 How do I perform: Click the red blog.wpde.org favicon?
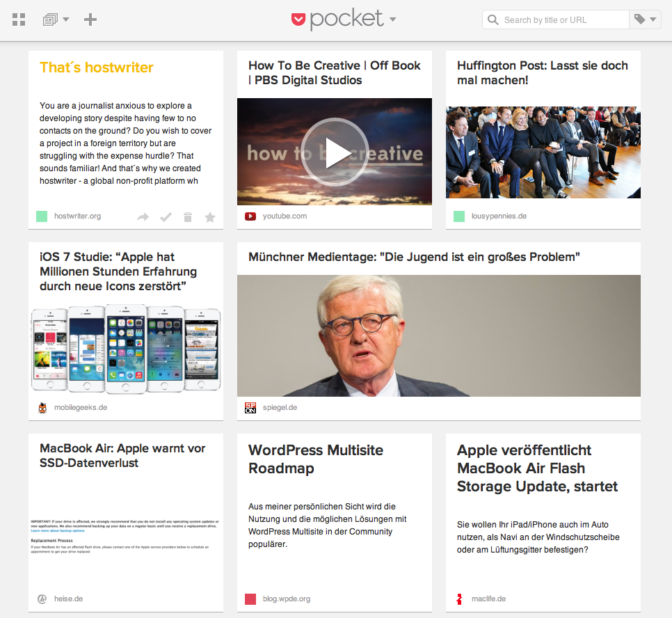(x=250, y=599)
